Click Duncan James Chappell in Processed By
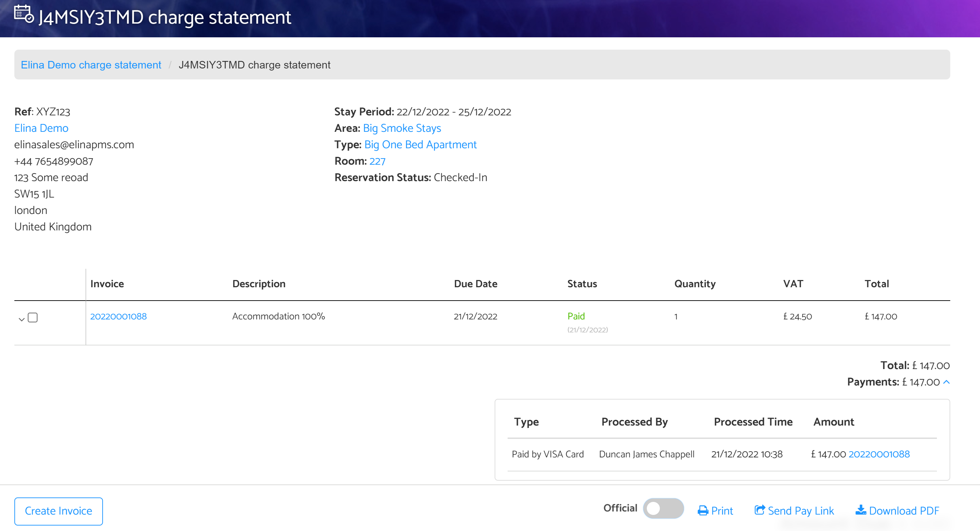This screenshot has height=531, width=980. point(646,454)
